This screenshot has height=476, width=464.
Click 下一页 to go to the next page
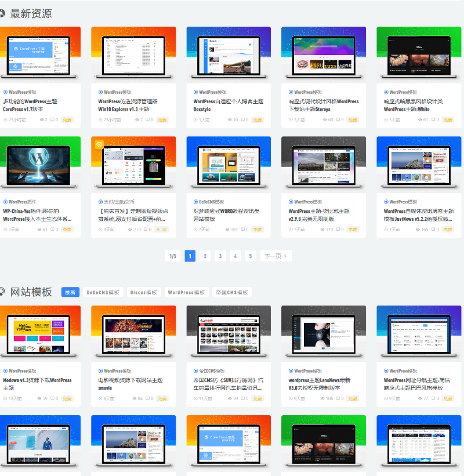[x=275, y=256]
